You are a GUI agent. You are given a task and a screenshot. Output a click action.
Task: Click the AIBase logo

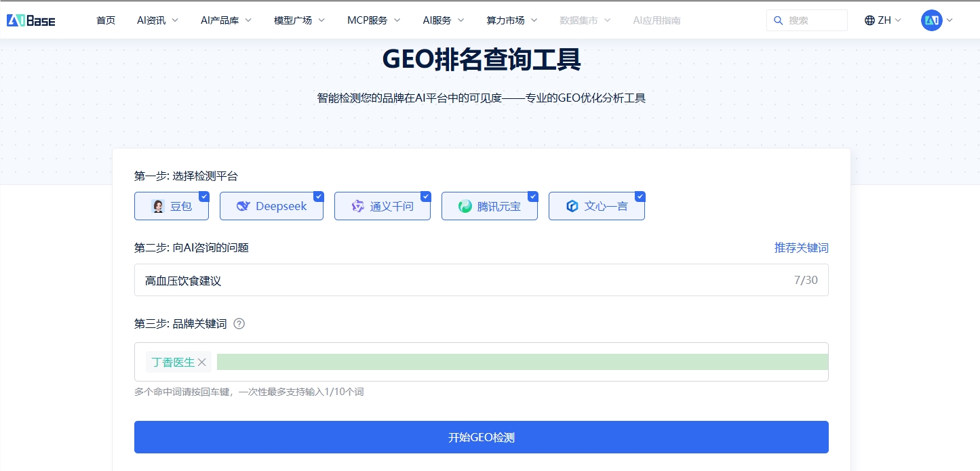coord(31,20)
